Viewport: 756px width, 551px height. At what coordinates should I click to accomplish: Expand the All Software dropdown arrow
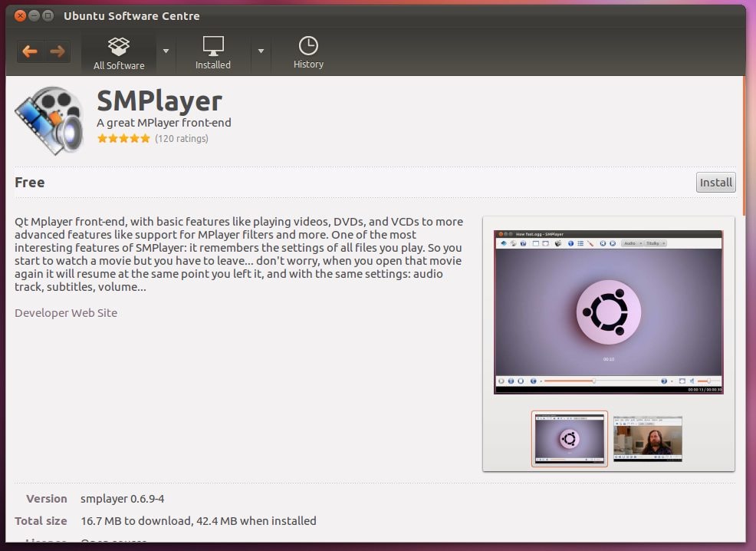tap(166, 51)
